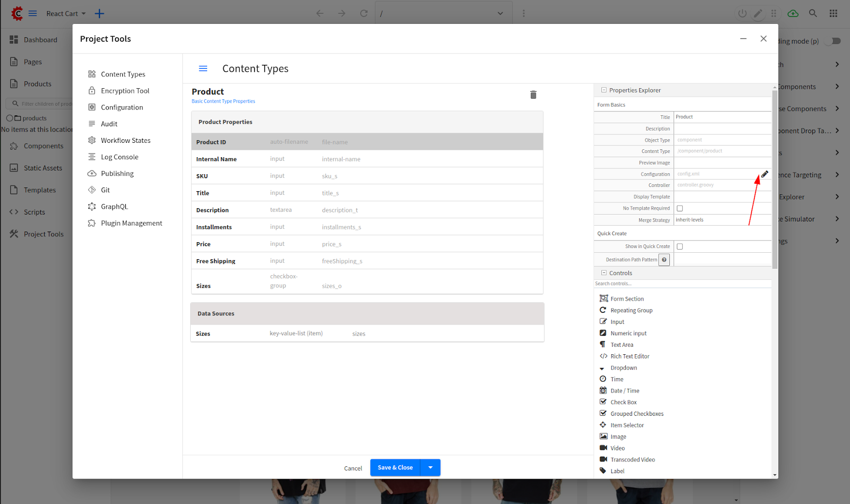
Task: Click the pencil icon beside config.xml
Action: tap(764, 174)
